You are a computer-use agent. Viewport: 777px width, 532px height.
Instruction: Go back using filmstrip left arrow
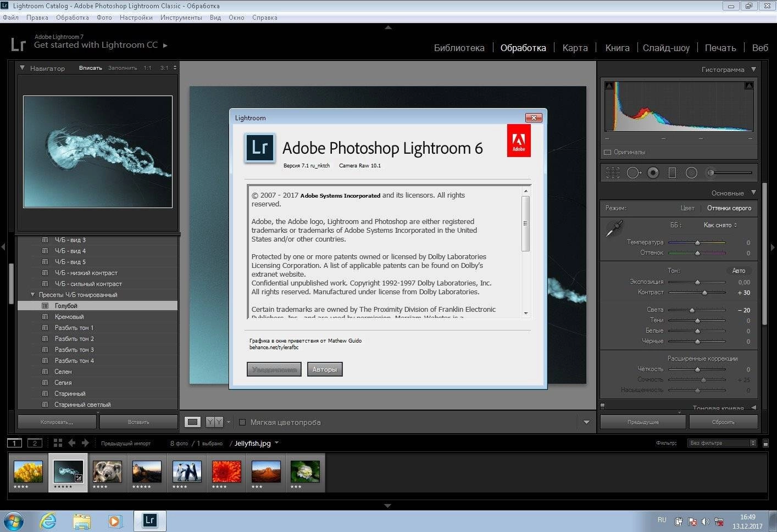[x=72, y=443]
